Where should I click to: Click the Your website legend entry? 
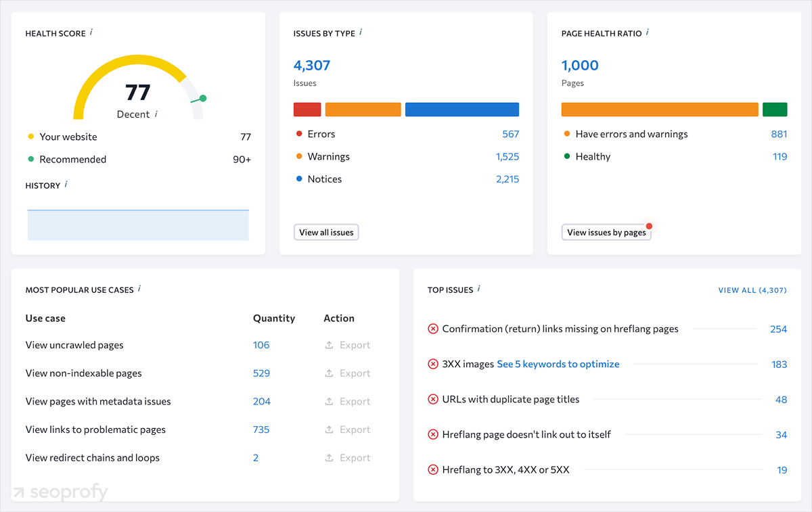click(68, 137)
